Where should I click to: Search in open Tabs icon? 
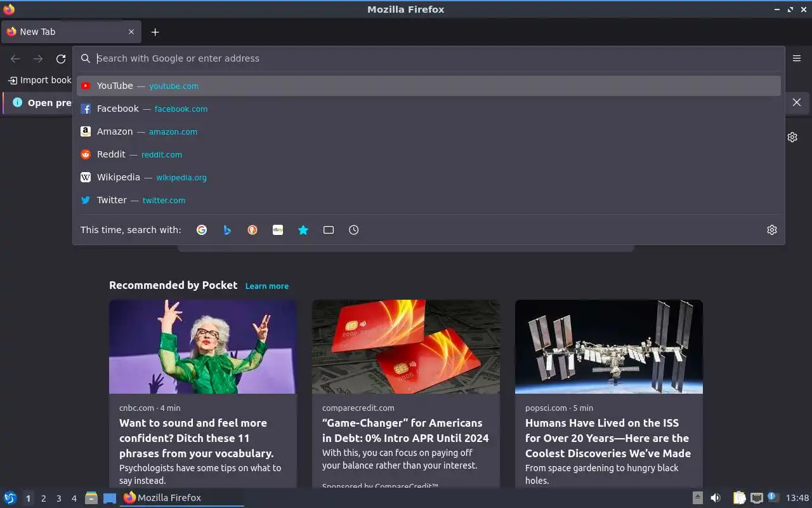(329, 230)
